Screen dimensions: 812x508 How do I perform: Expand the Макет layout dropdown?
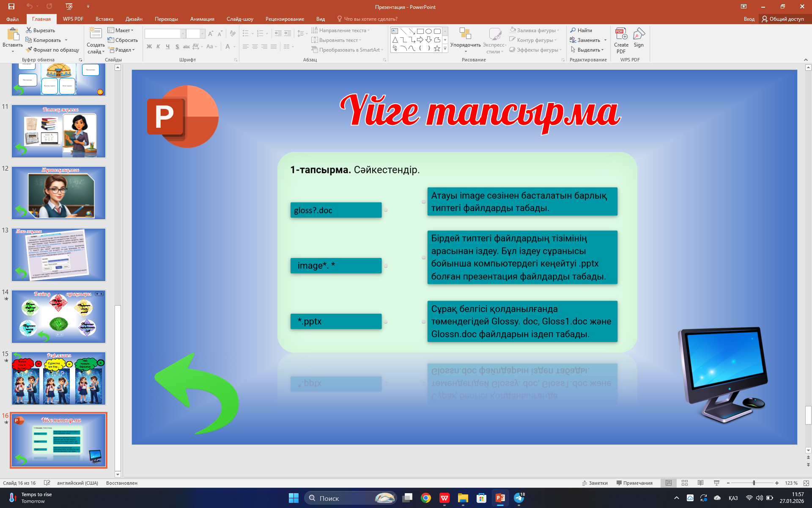121,30
